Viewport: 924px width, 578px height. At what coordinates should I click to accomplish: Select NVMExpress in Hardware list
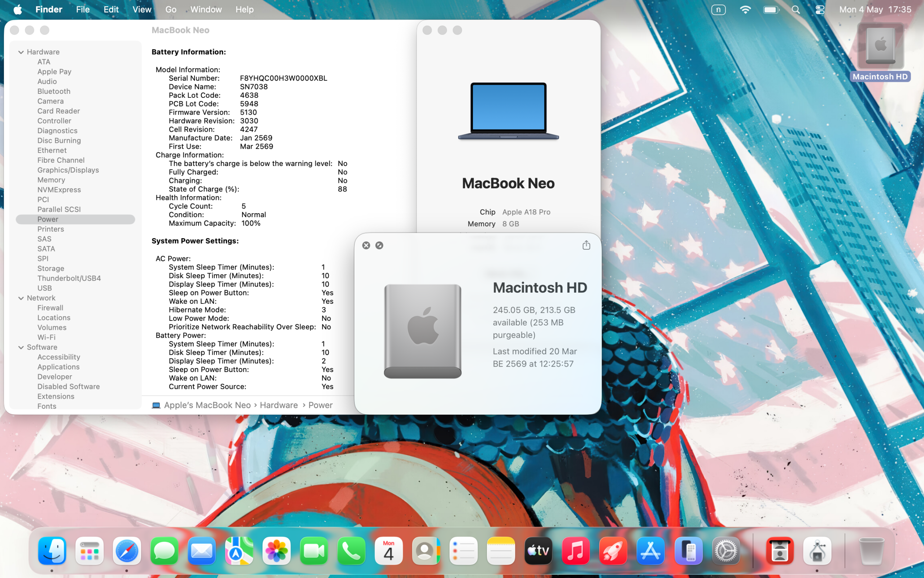(59, 190)
